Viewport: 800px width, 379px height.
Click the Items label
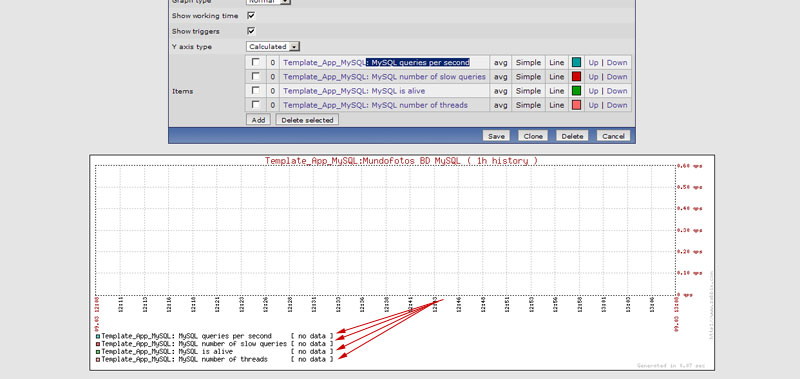(182, 91)
